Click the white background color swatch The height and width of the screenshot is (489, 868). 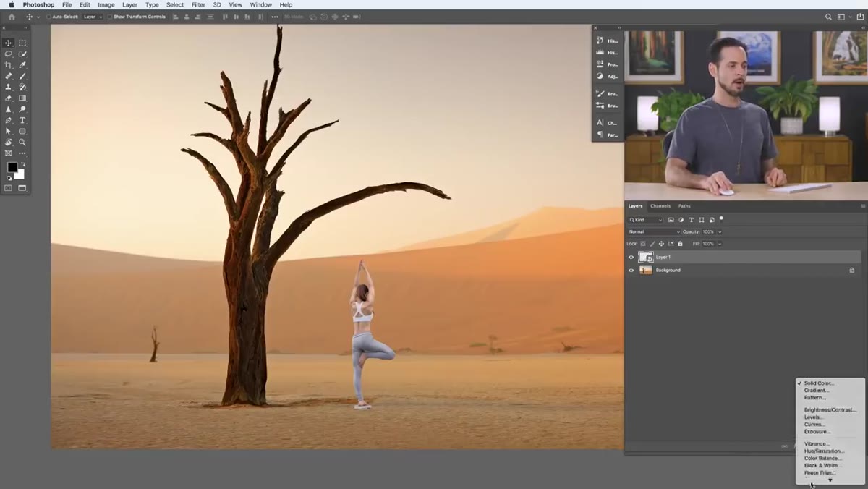[20, 175]
